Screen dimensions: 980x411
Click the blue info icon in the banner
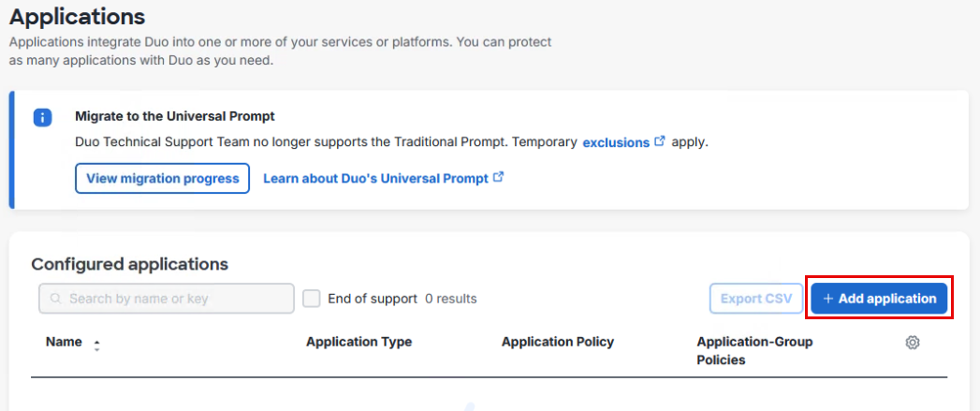[42, 118]
